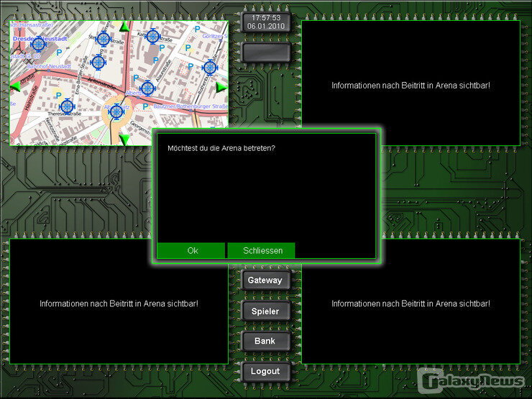
Task: Select the arena crosshair over the Dresden-Neustadt label
Action: [x=38, y=44]
